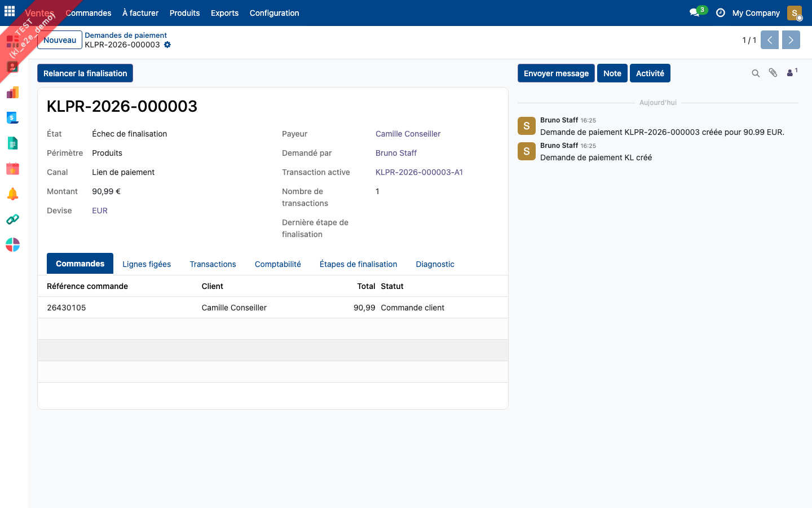The image size is (812, 508).
Task: Click the Envoyer message button
Action: pos(556,73)
